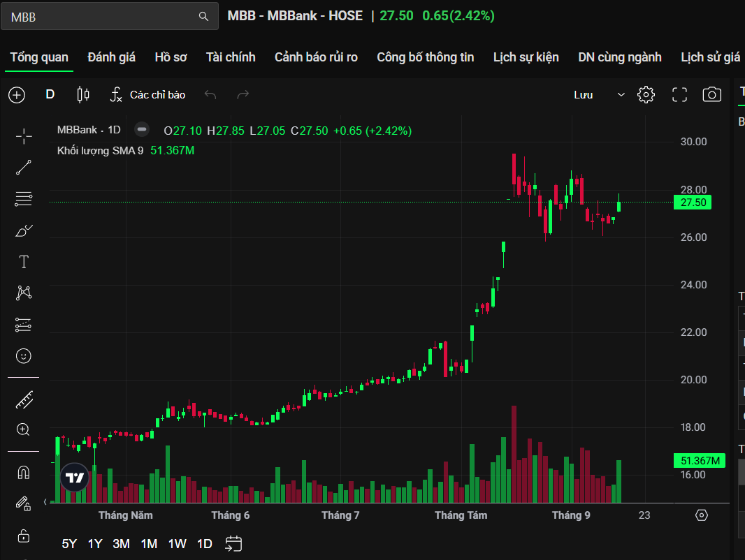Toggle fullscreen chart mode

(x=679, y=95)
